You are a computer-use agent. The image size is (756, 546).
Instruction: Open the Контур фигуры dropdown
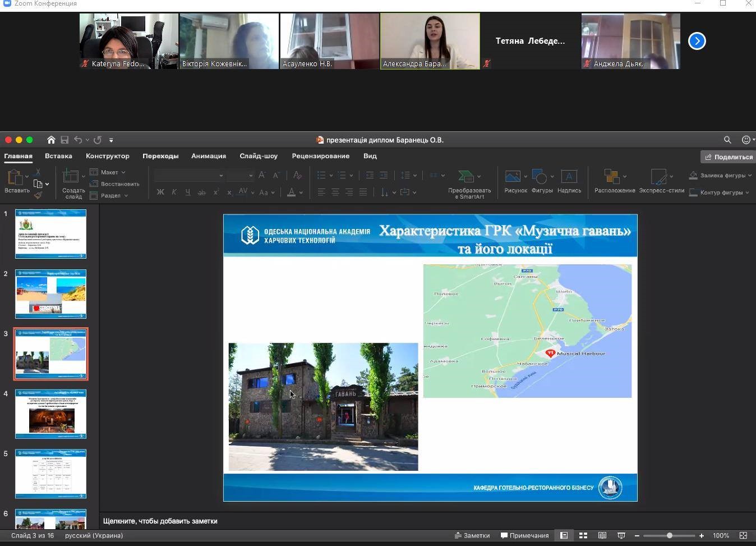point(720,192)
